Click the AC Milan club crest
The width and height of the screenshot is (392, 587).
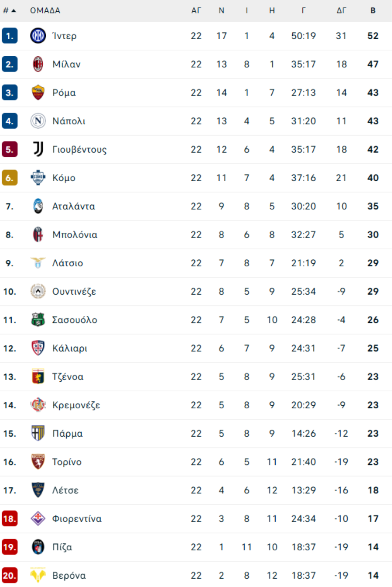click(38, 64)
